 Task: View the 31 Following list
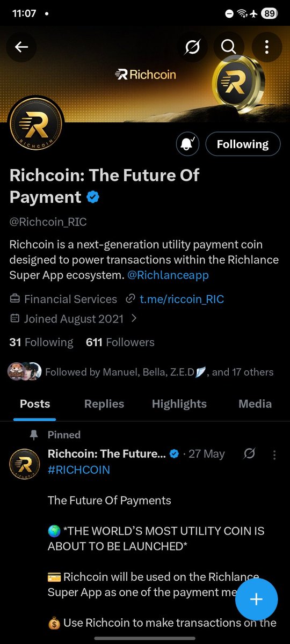point(41,342)
